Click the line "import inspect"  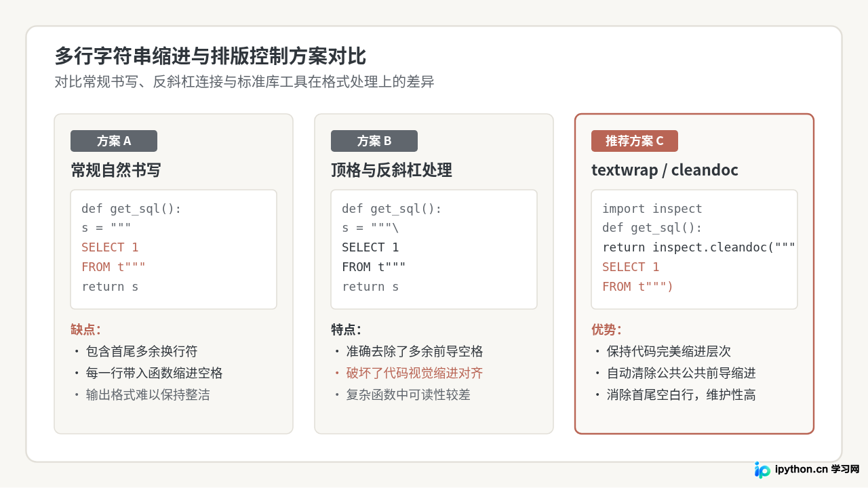[652, 209]
